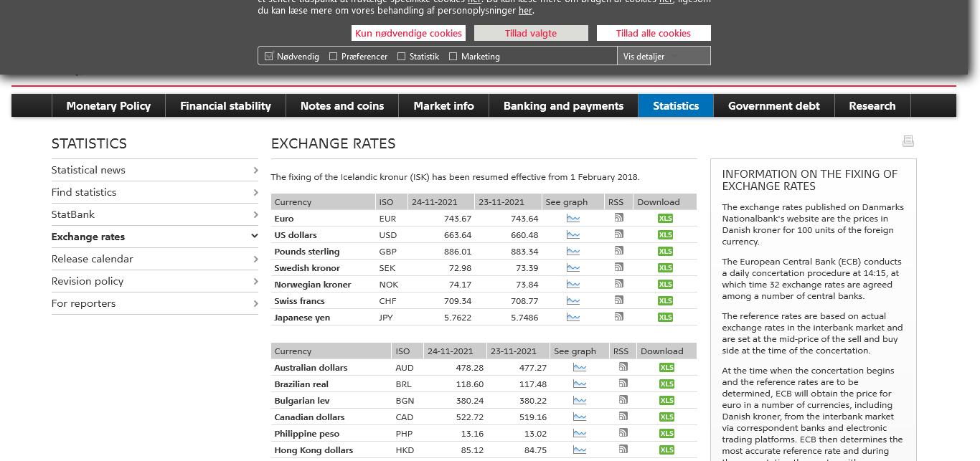980x461 pixels.
Task: Open the graph icon for Euro
Action: 573,219
